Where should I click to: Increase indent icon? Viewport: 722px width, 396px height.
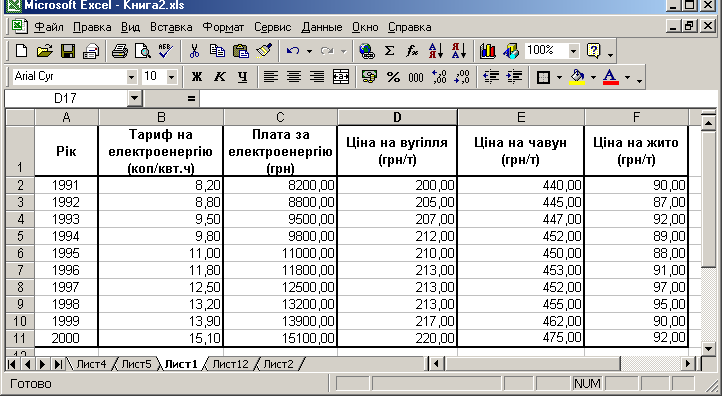click(x=514, y=77)
